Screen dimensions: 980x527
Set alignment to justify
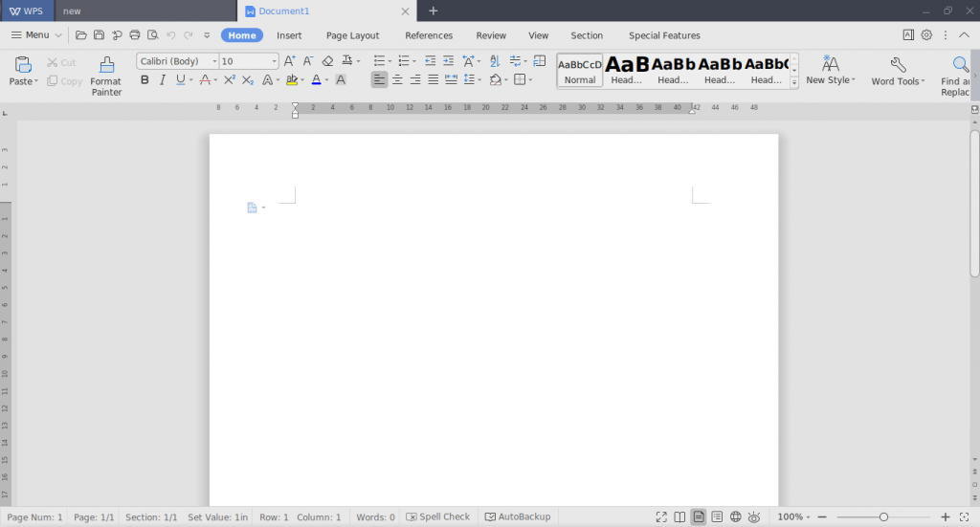pos(433,80)
